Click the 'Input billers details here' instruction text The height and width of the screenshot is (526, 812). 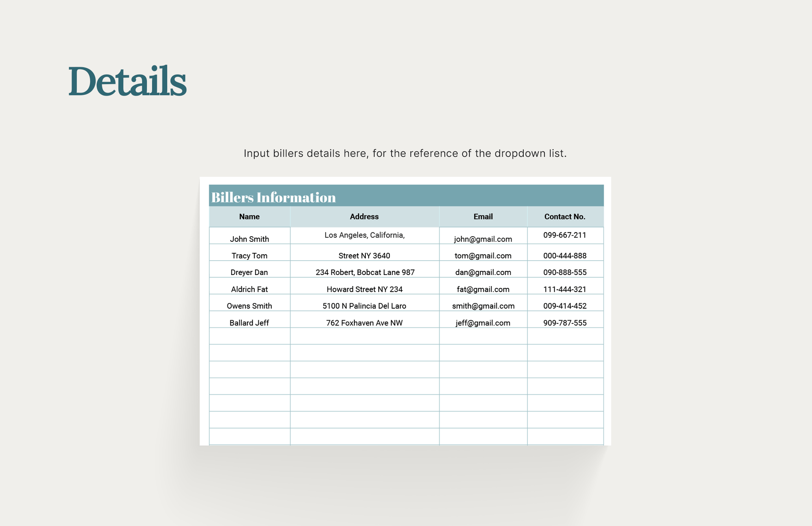coord(405,153)
